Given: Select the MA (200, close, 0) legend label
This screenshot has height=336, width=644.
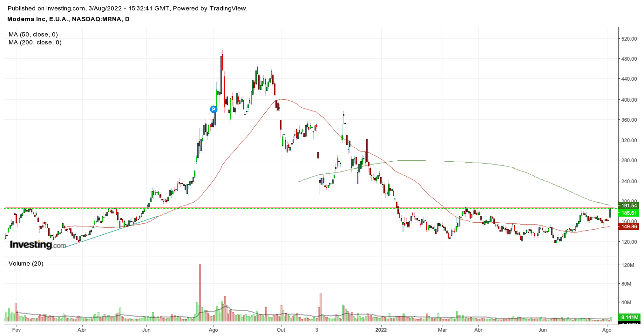Looking at the screenshot, I should pyautogui.click(x=35, y=43).
